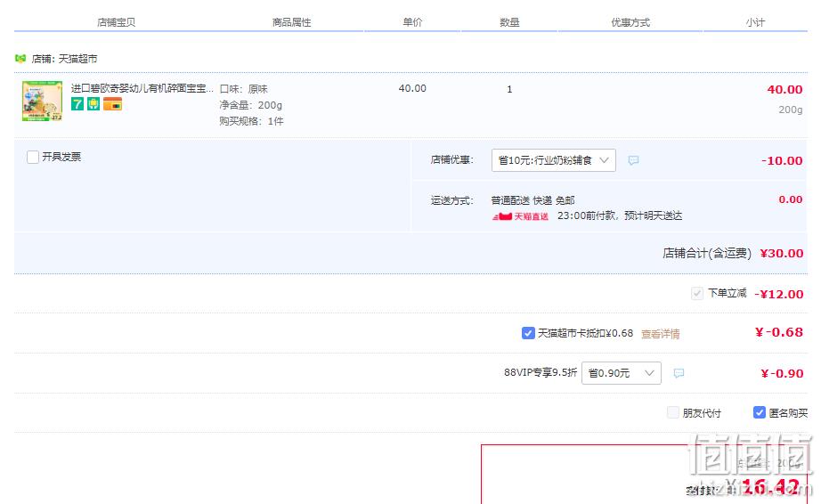The width and height of the screenshot is (821, 504).
Task: Open the 进口碧欧奇婴幼儿有机碎面 product title
Action: (x=142, y=88)
